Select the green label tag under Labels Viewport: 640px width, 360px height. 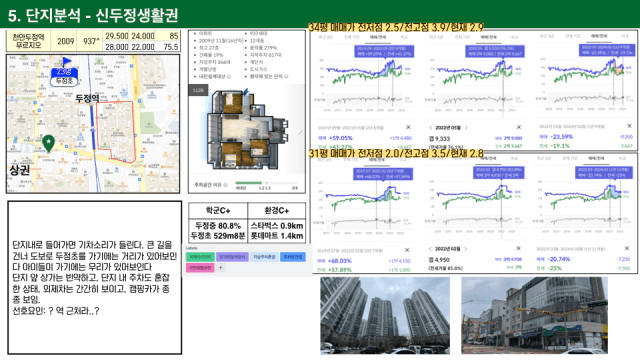click(x=200, y=257)
